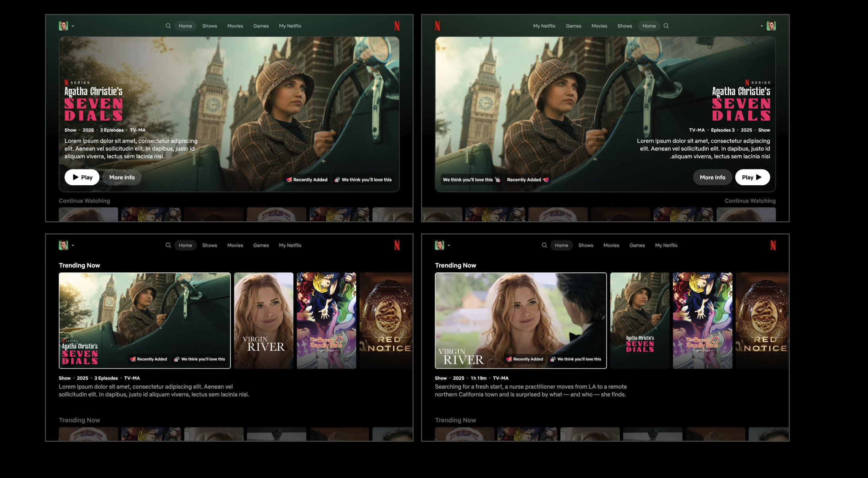The image size is (868, 478).
Task: Select Shows tab in top-right RTL mockup
Action: (624, 26)
